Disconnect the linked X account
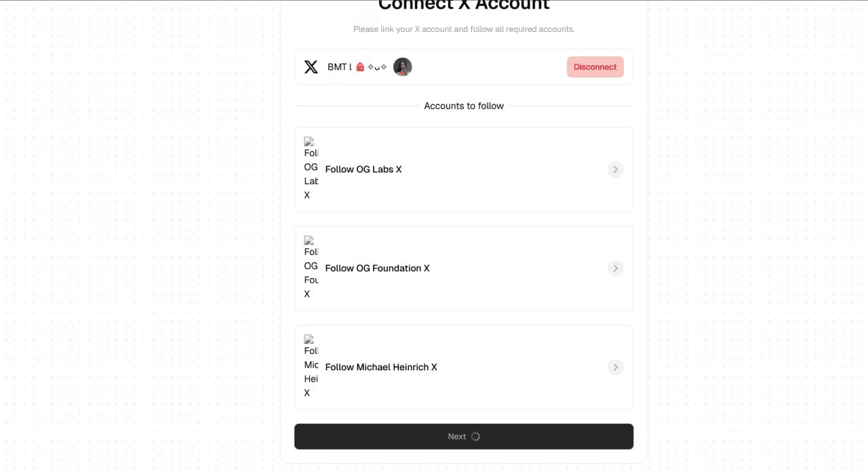The image size is (868, 470). pos(595,67)
